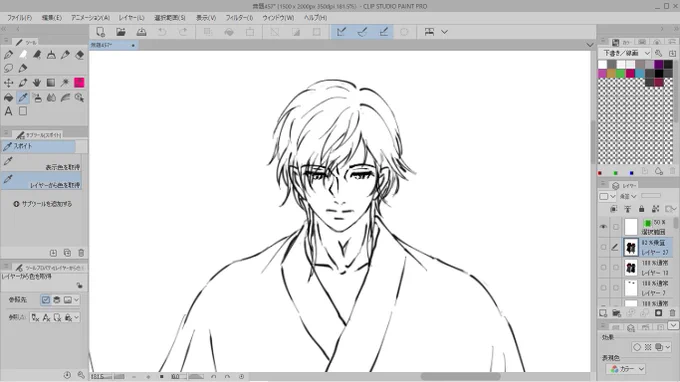
Task: Select the Eraser tool icon
Action: tap(79, 55)
